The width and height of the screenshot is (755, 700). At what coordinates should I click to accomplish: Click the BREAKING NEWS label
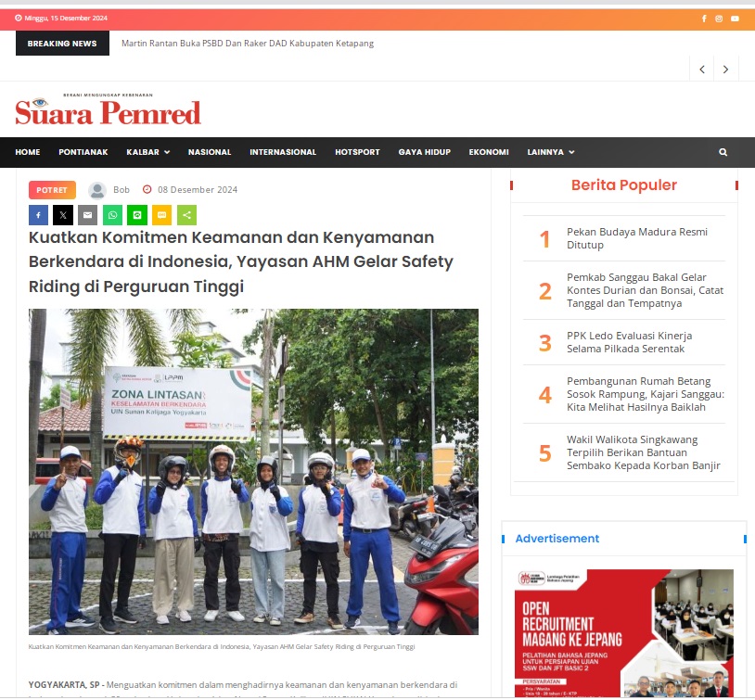[x=62, y=44]
